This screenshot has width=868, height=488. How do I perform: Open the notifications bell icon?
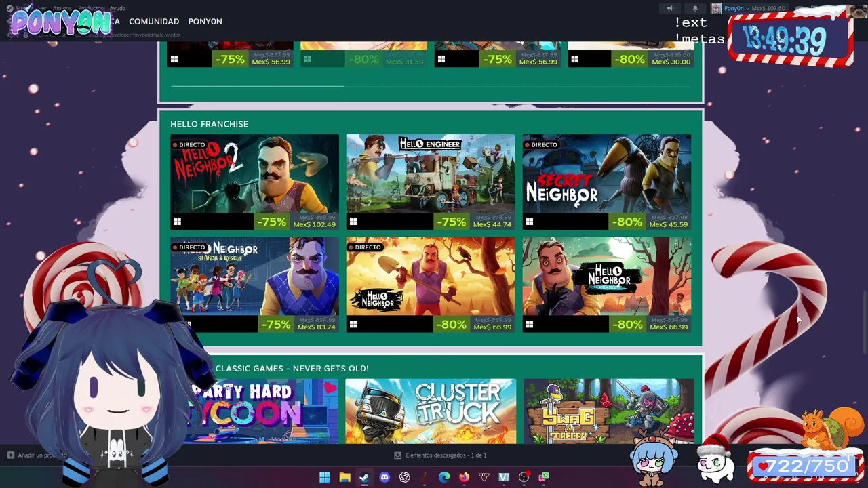coord(695,8)
